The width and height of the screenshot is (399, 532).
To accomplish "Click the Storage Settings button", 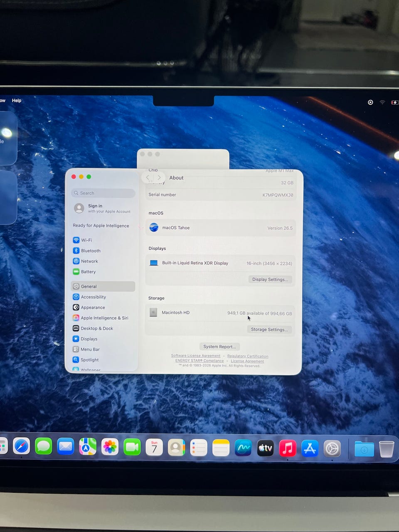I will click(269, 330).
